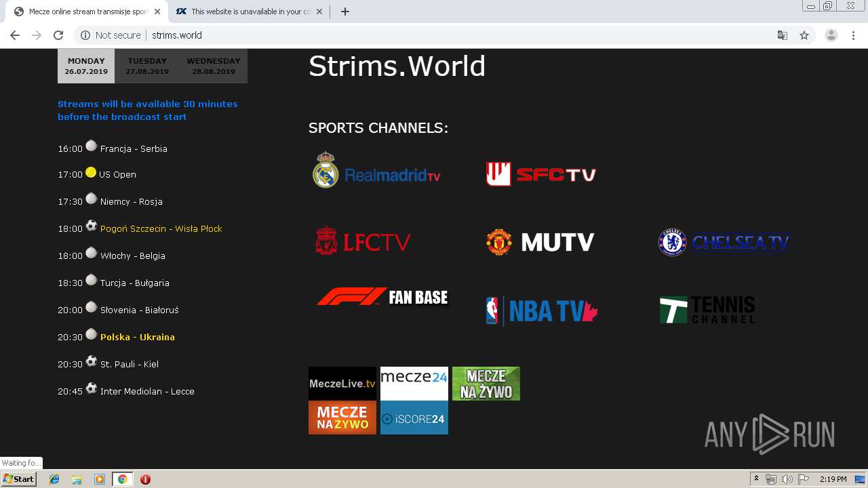Open the network icon in system tray
This screenshot has height=488, width=868.
click(x=771, y=479)
